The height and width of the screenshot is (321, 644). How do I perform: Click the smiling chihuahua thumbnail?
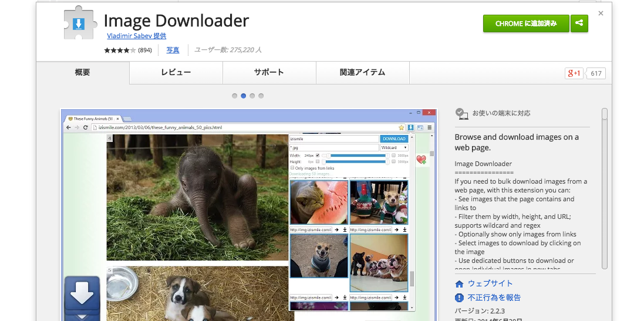[x=319, y=256]
